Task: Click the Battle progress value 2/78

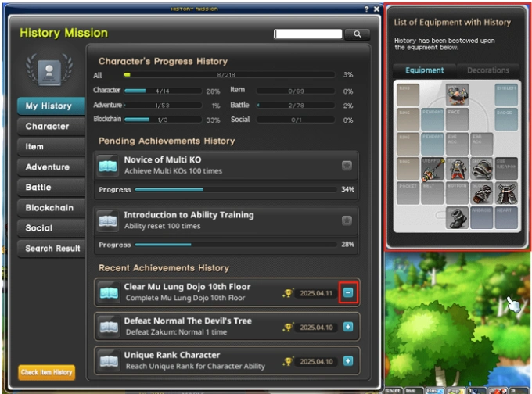Action: tap(297, 106)
